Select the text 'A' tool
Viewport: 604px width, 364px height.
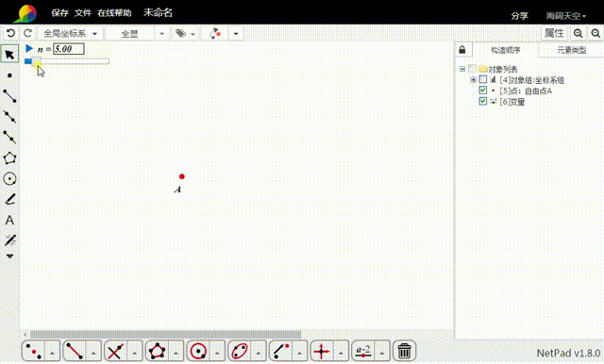coord(9,220)
